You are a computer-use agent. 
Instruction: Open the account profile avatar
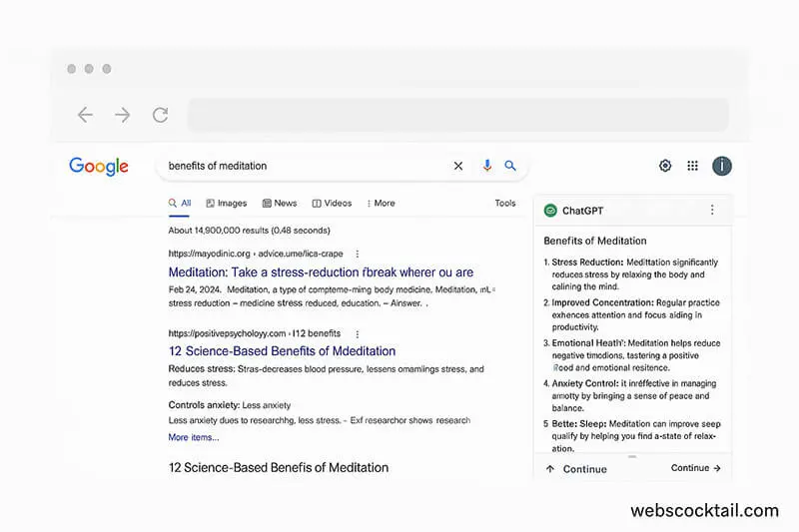(x=721, y=166)
